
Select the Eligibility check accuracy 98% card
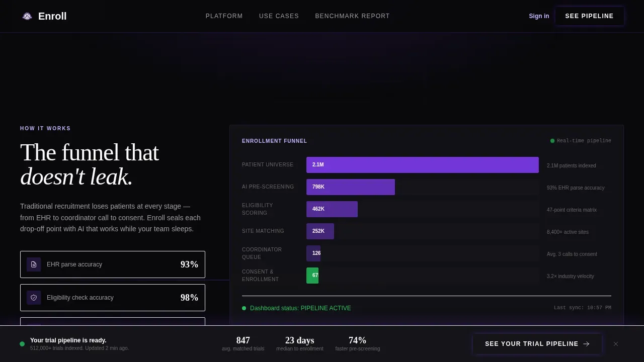click(x=113, y=298)
